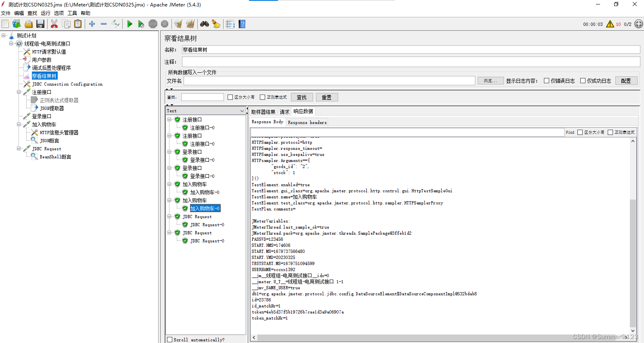The height and width of the screenshot is (343, 644).
Task: Click the Shutdown test icon
Action: [165, 24]
